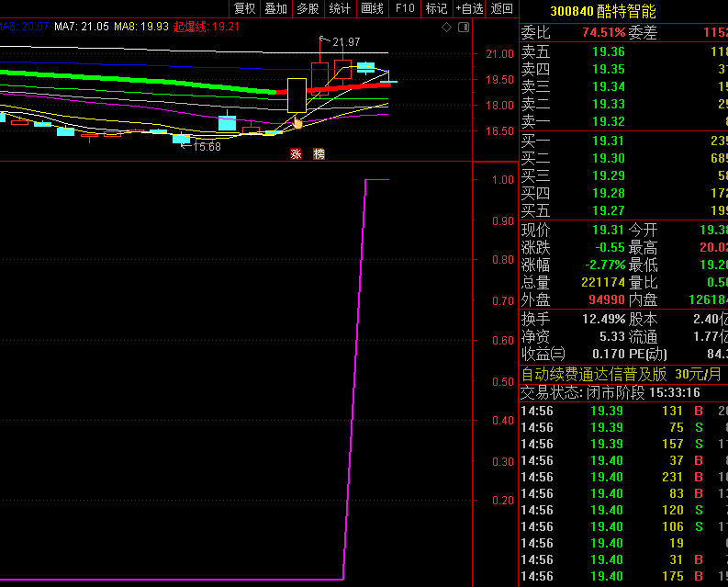Click the 21.97 high price label
728x587 pixels.
click(345, 42)
